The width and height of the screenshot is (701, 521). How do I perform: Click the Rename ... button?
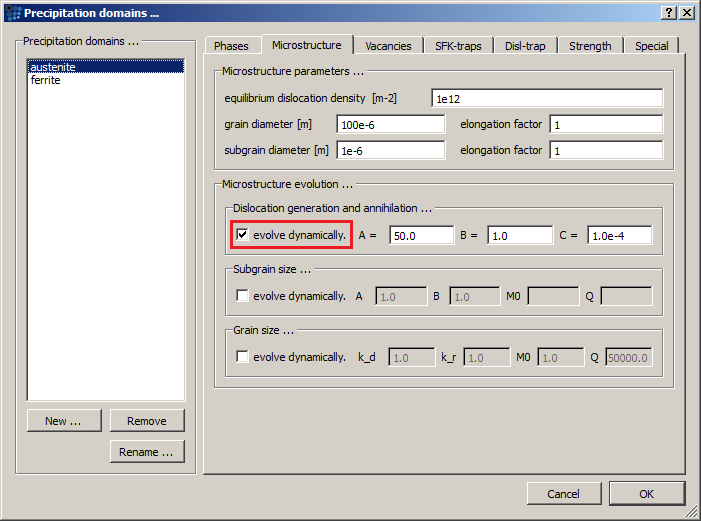pyautogui.click(x=147, y=452)
